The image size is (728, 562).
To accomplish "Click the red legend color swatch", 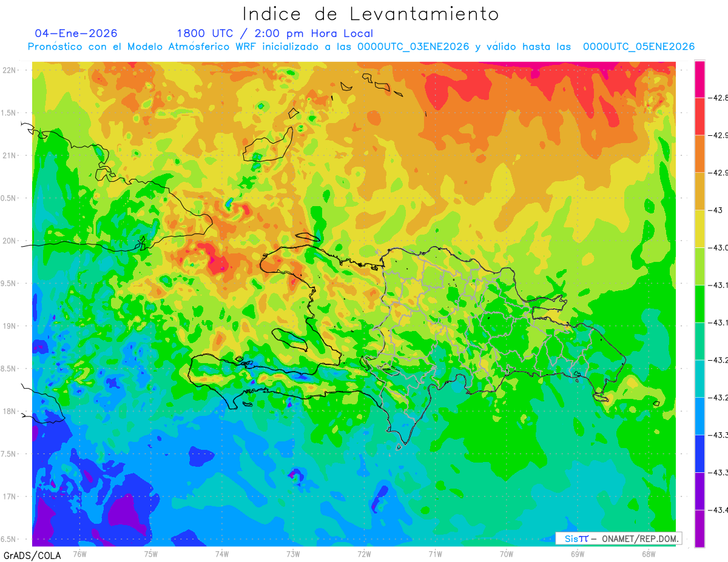I will 699,116.
